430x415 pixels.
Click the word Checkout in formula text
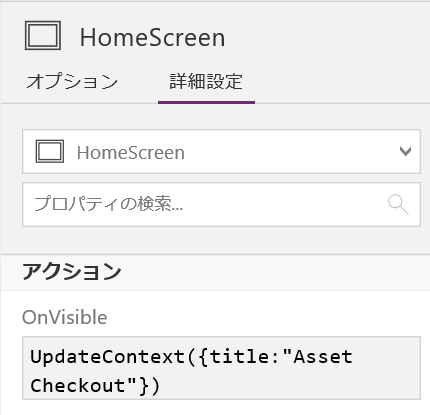77,385
